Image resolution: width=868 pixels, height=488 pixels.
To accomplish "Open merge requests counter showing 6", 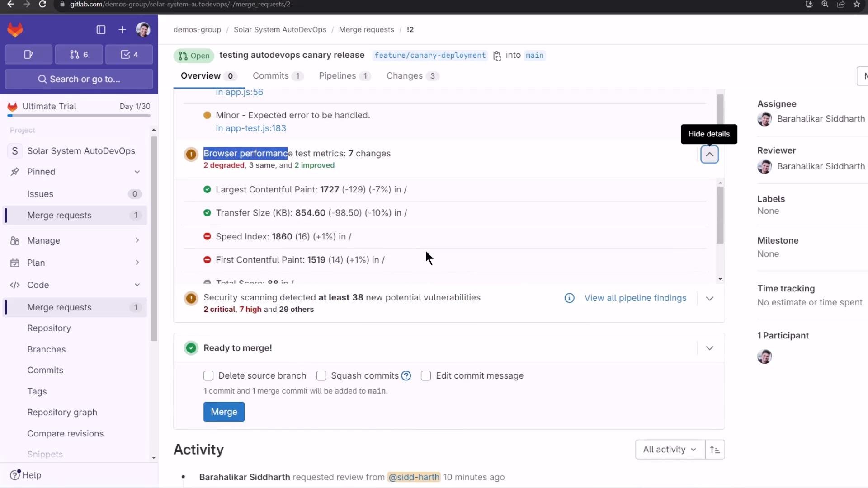I will pyautogui.click(x=79, y=55).
